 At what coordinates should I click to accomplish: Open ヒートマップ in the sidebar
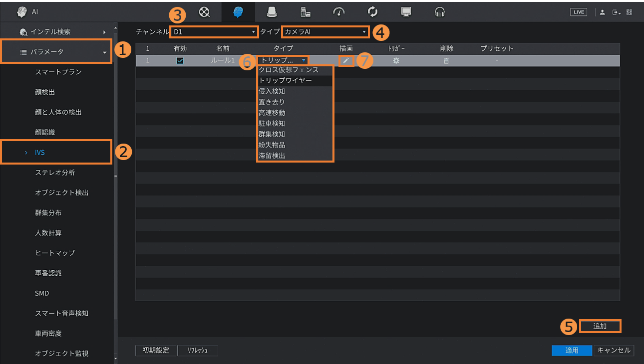[x=55, y=253]
